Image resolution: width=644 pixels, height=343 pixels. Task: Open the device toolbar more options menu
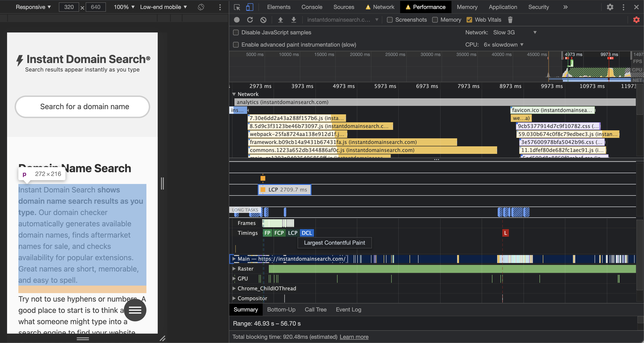(220, 7)
